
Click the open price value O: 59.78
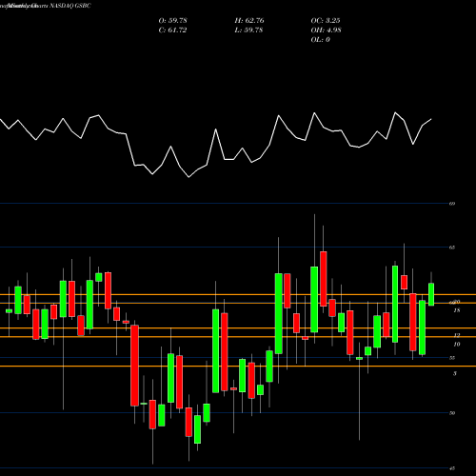[x=172, y=21]
